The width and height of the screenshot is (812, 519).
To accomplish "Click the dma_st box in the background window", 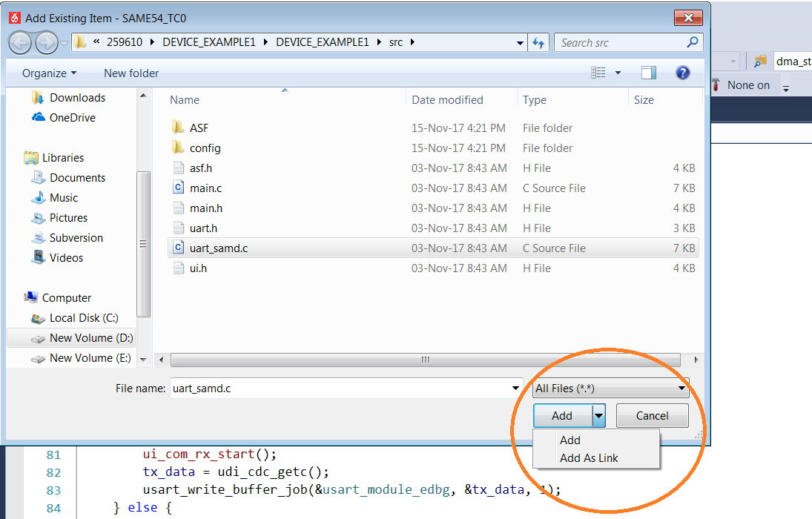I will click(x=793, y=62).
